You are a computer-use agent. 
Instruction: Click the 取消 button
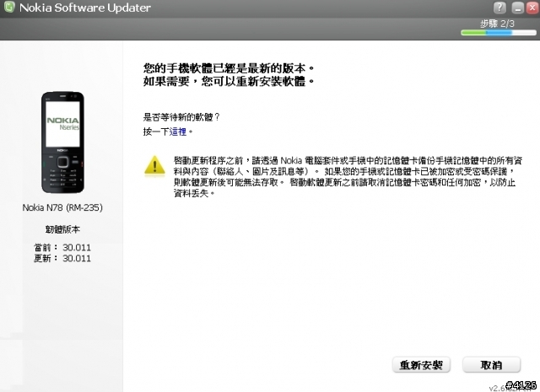pos(491,365)
